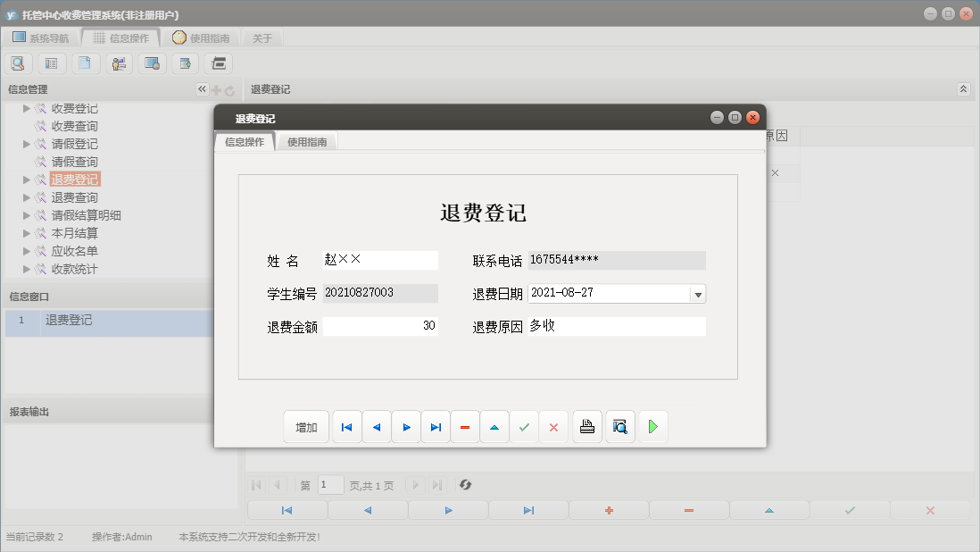Viewport: 980px width, 552px height.
Task: Collapse the 信息管理 sidebar panel
Action: click(201, 88)
